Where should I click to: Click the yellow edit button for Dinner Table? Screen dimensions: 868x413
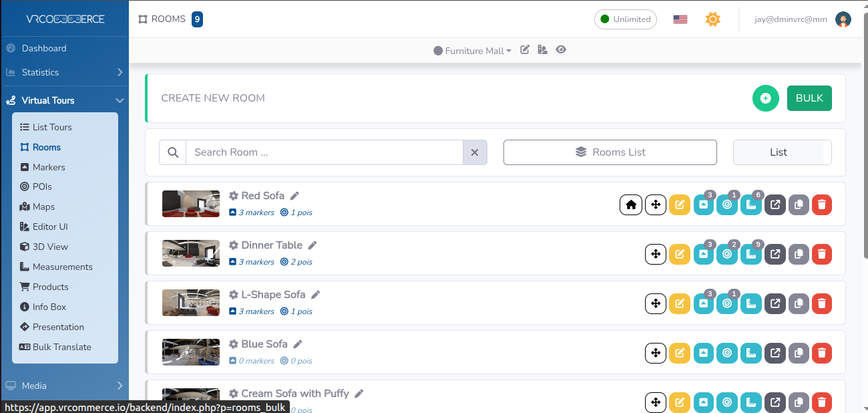coord(679,255)
